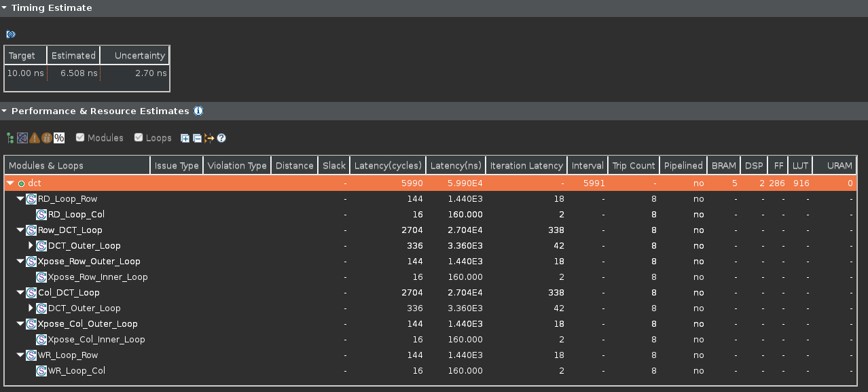Toggle the percentage display icon
Image resolution: width=868 pixels, height=392 pixels.
click(59, 138)
